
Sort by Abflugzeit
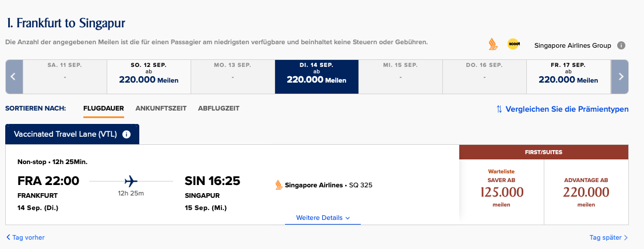pos(219,108)
